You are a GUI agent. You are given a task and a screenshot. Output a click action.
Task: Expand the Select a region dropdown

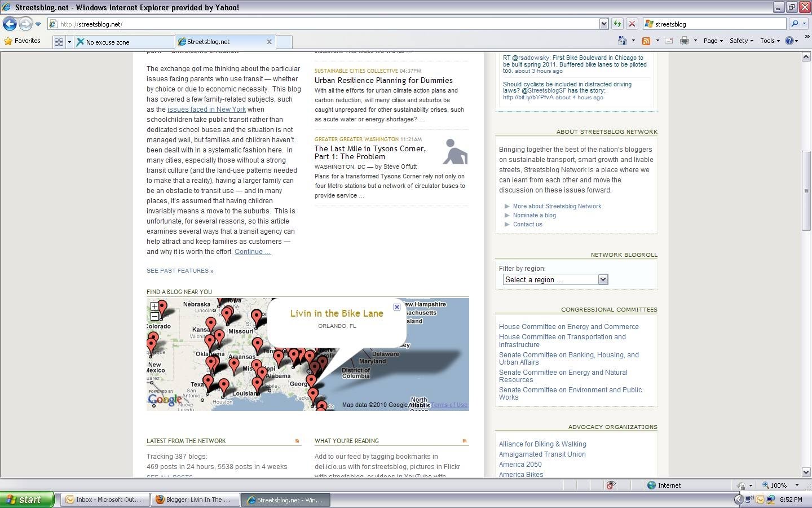[555, 279]
